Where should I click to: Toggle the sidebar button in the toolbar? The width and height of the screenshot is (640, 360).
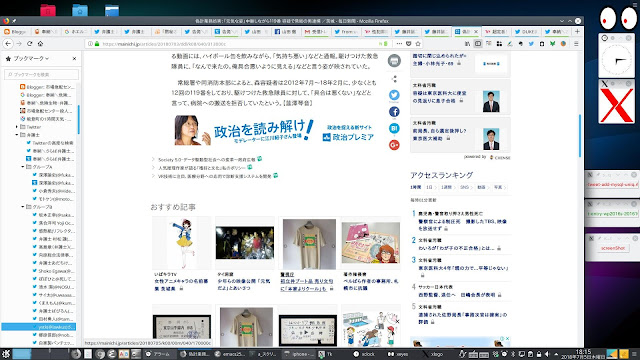[x=478, y=44]
